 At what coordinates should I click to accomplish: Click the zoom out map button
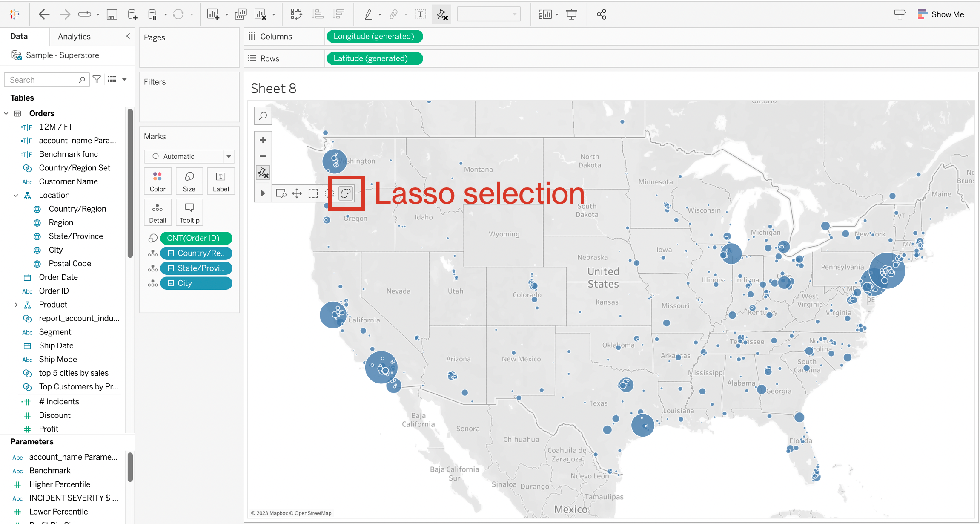pyautogui.click(x=263, y=155)
